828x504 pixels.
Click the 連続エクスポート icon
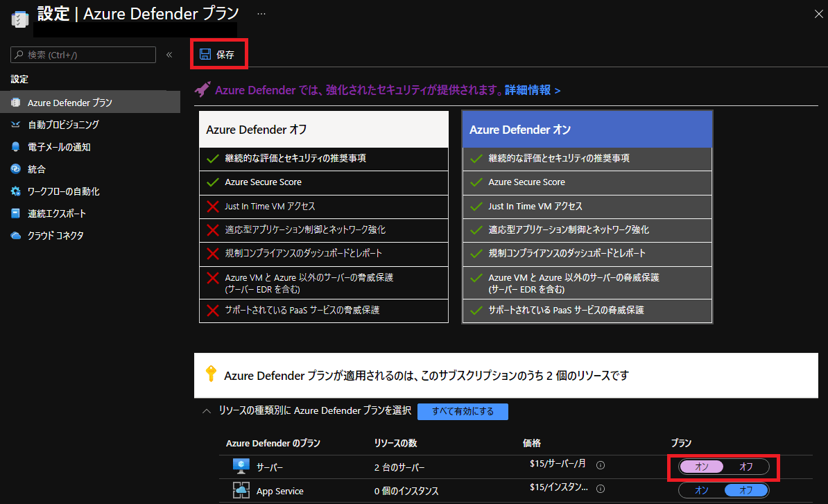tap(16, 214)
